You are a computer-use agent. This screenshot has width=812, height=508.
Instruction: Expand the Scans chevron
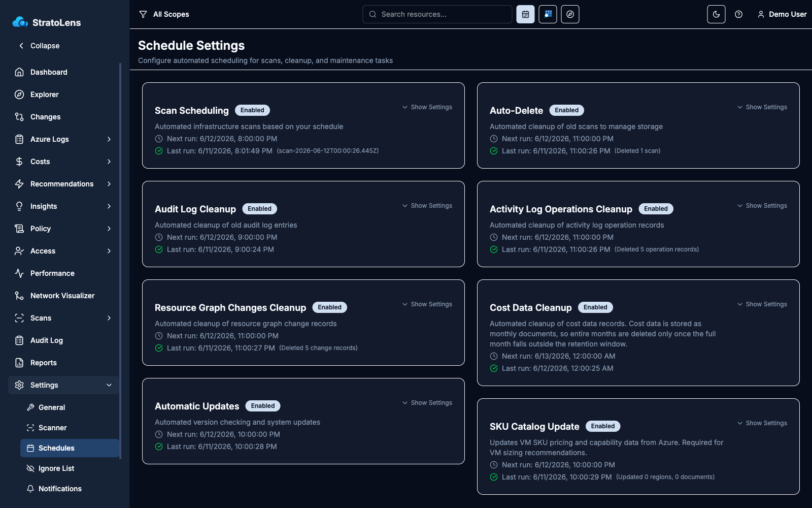tap(109, 318)
